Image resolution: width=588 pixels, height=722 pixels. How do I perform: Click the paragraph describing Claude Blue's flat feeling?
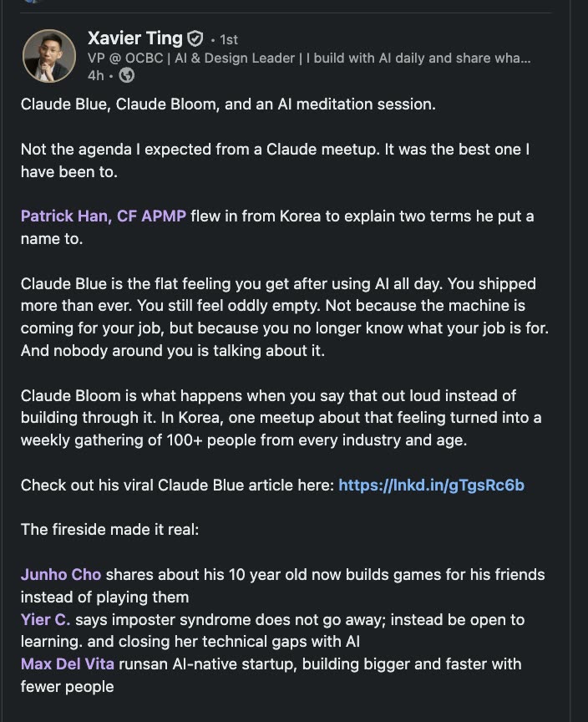[x=285, y=318]
